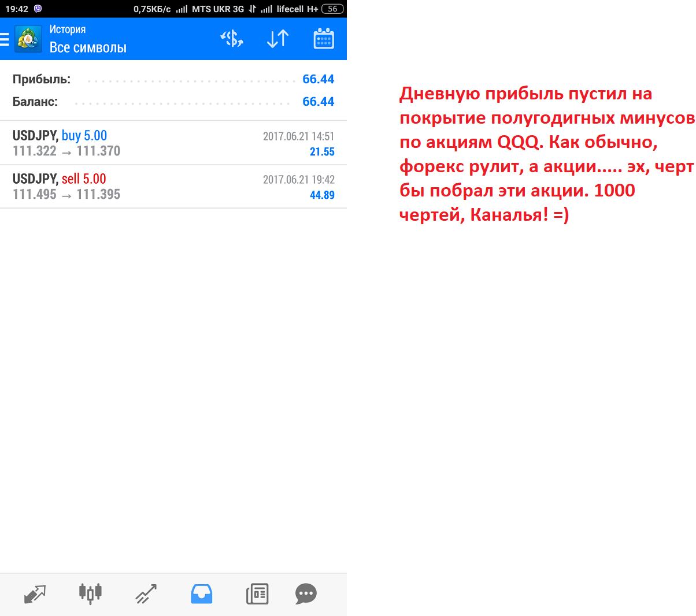
Task: Tap the 44.89 profit amount
Action: coord(322,195)
